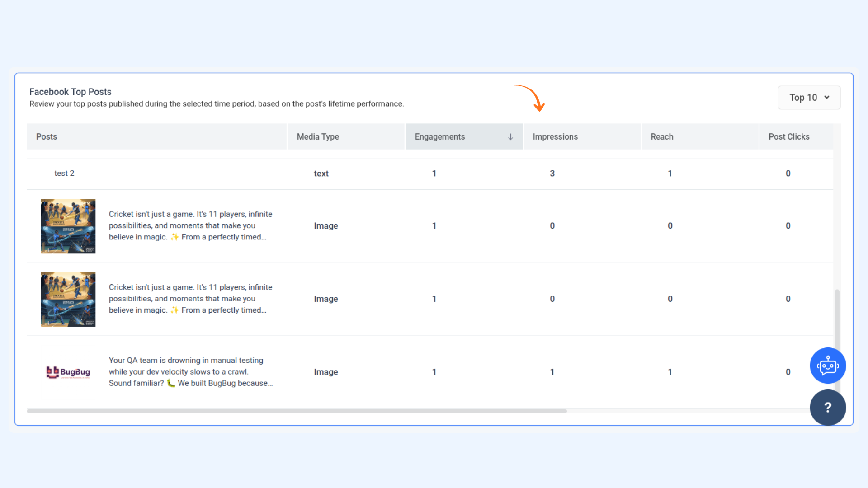Open first cricket post image thumbnail
Screen dimensions: 868x488
click(x=68, y=226)
